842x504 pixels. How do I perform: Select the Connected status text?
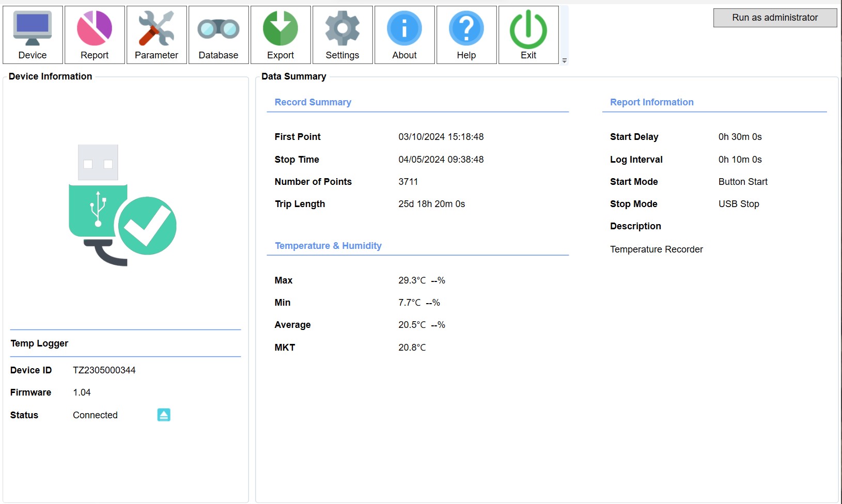tap(95, 415)
